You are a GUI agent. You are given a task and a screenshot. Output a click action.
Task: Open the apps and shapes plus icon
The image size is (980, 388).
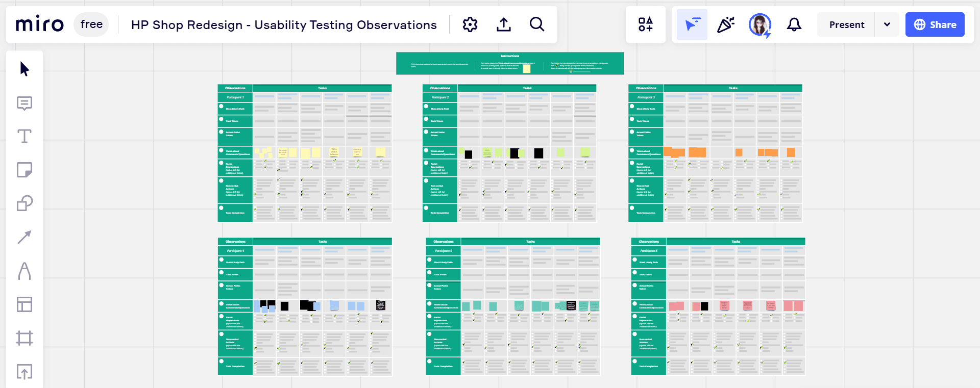coord(646,24)
